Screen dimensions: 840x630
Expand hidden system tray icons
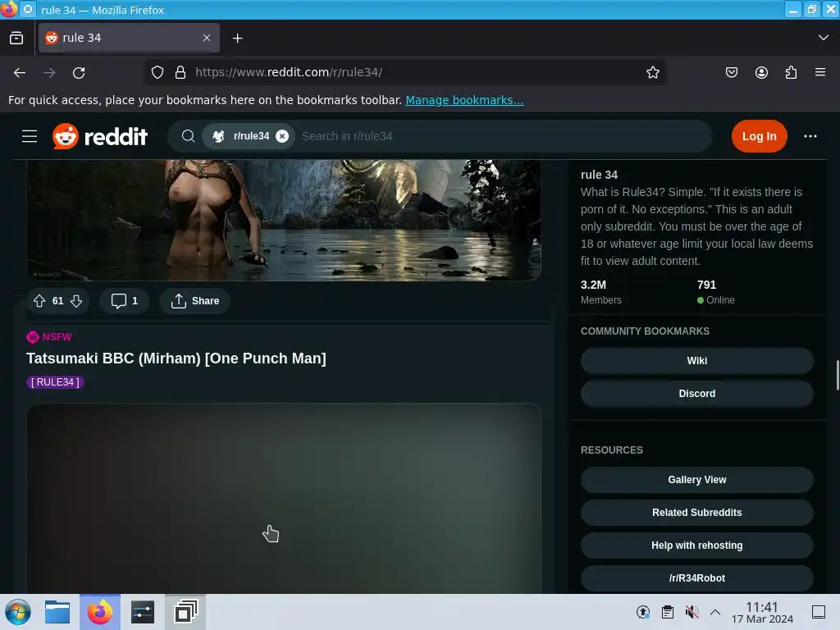[x=715, y=612]
